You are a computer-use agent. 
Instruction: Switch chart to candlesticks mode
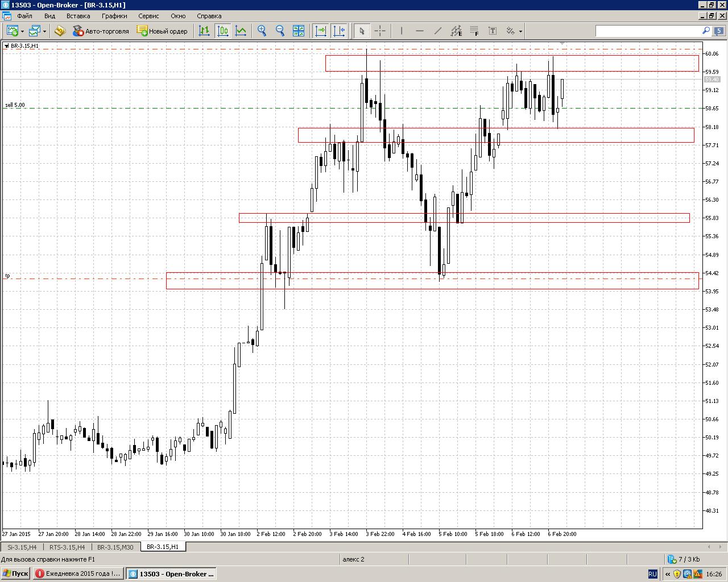coord(223,31)
